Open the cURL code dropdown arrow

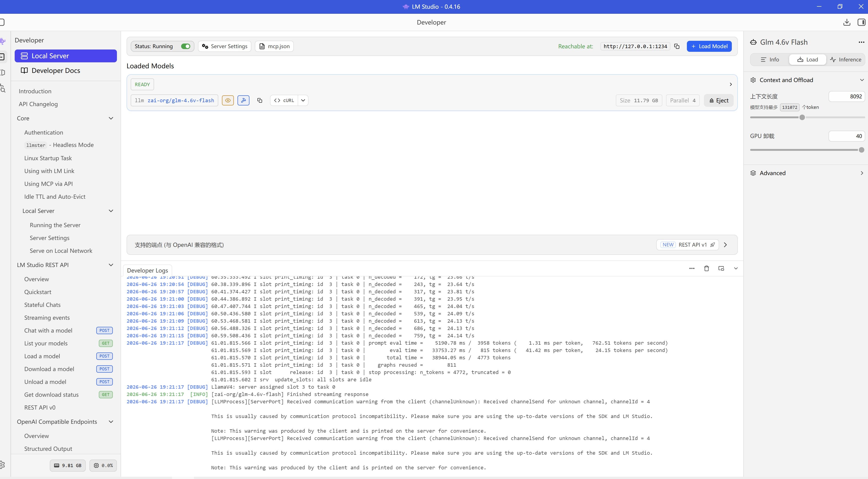click(303, 100)
